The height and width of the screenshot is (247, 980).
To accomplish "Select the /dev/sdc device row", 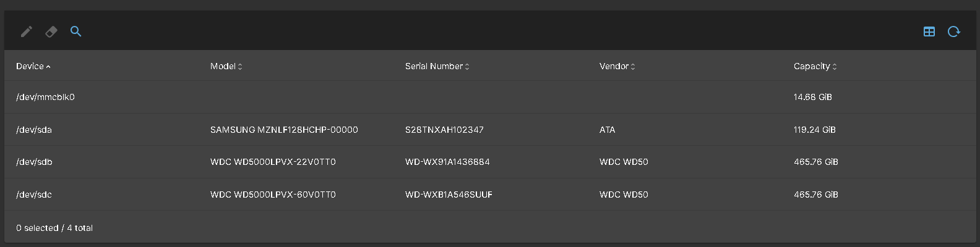I will [x=34, y=195].
